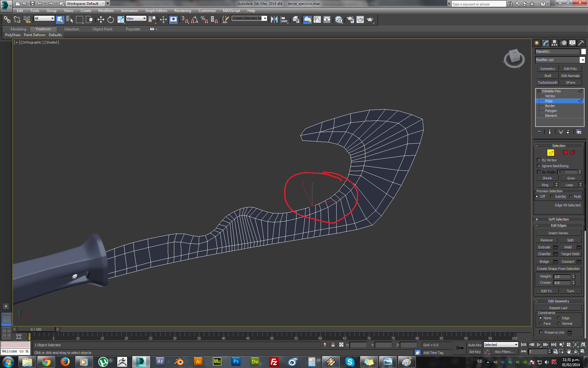
Task: Open the Rendering menu
Action: [183, 11]
